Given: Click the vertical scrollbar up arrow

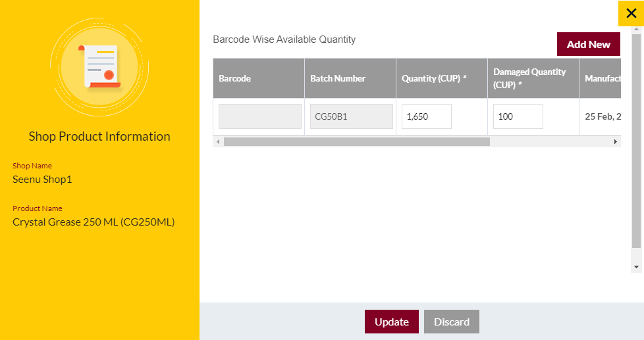Looking at the screenshot, I should (636, 30).
